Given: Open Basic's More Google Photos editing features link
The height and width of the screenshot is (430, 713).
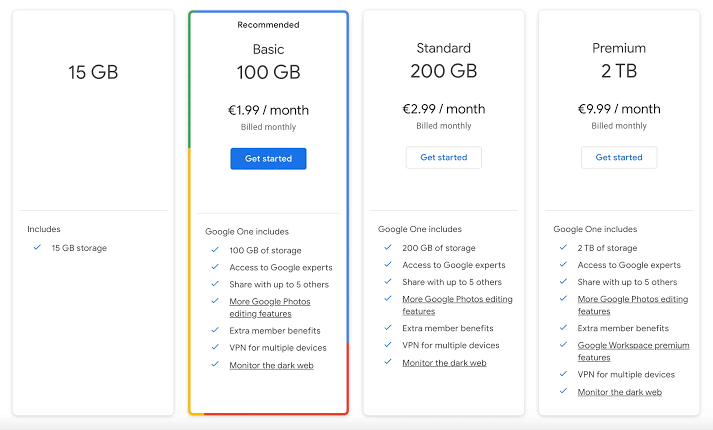Looking at the screenshot, I should coord(270,308).
